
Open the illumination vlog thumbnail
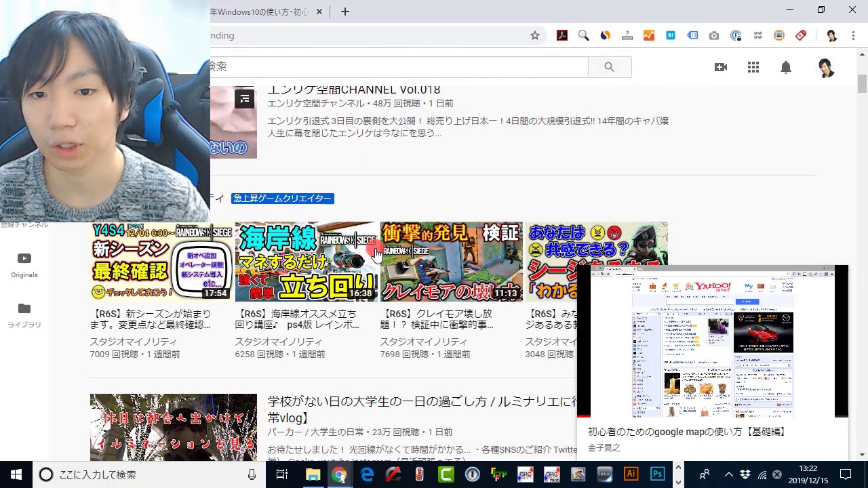click(174, 427)
